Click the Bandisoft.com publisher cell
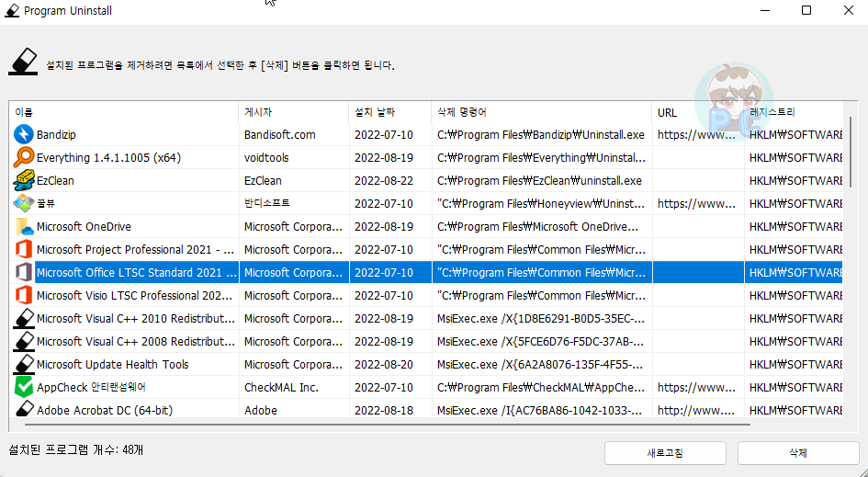This screenshot has width=868, height=477. click(x=279, y=134)
